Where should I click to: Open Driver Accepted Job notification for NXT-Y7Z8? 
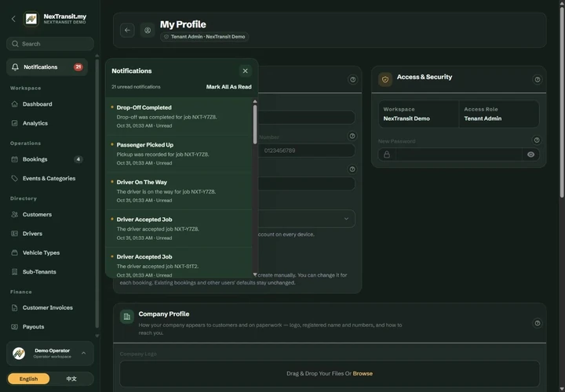point(179,229)
